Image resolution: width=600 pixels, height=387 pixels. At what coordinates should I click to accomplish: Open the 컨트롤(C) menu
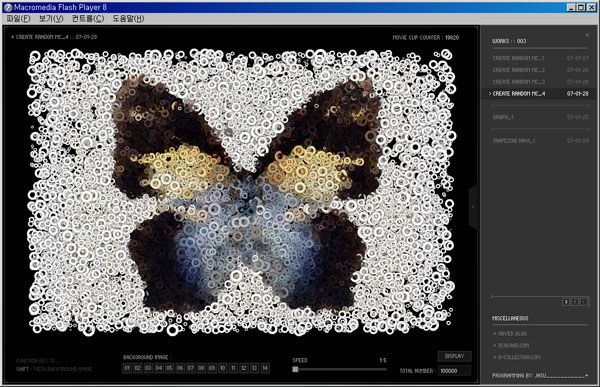88,18
